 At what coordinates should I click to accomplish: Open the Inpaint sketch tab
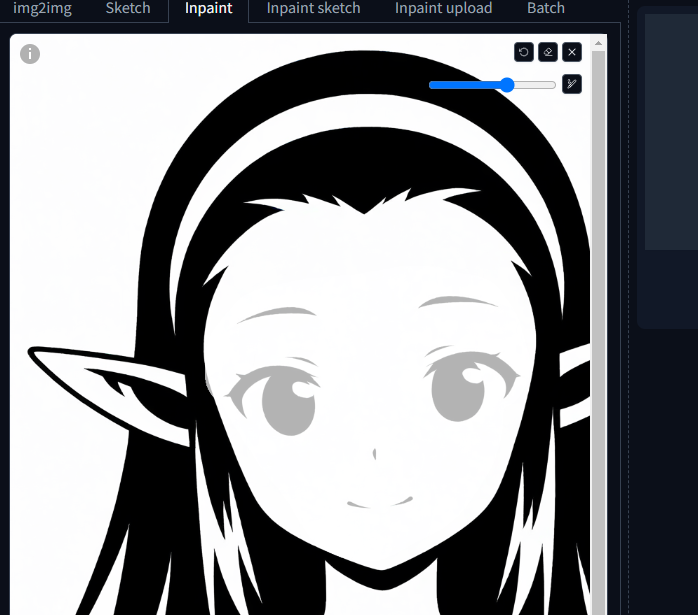tap(313, 8)
